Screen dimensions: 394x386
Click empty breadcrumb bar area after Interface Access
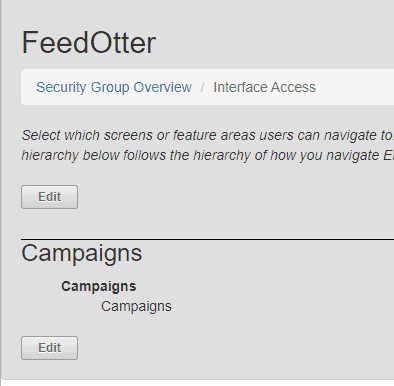(355, 87)
